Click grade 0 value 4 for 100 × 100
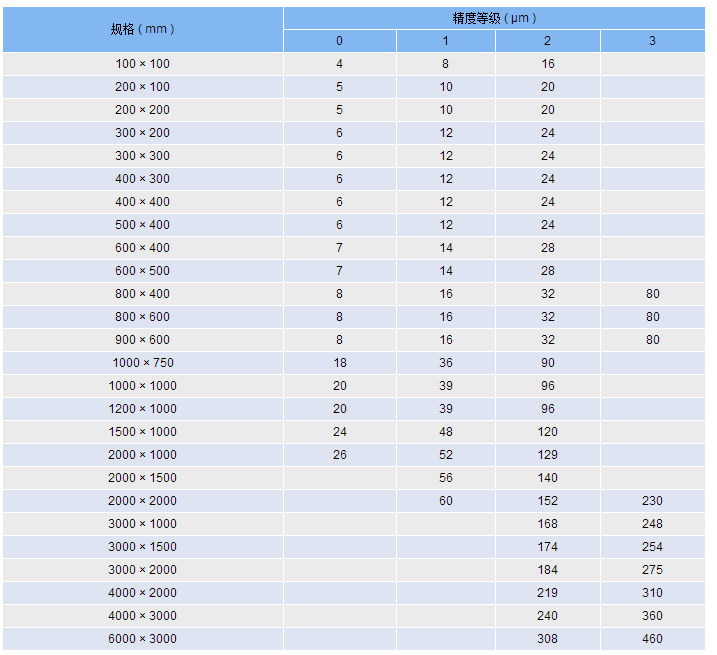This screenshot has width=717, height=655. (340, 64)
